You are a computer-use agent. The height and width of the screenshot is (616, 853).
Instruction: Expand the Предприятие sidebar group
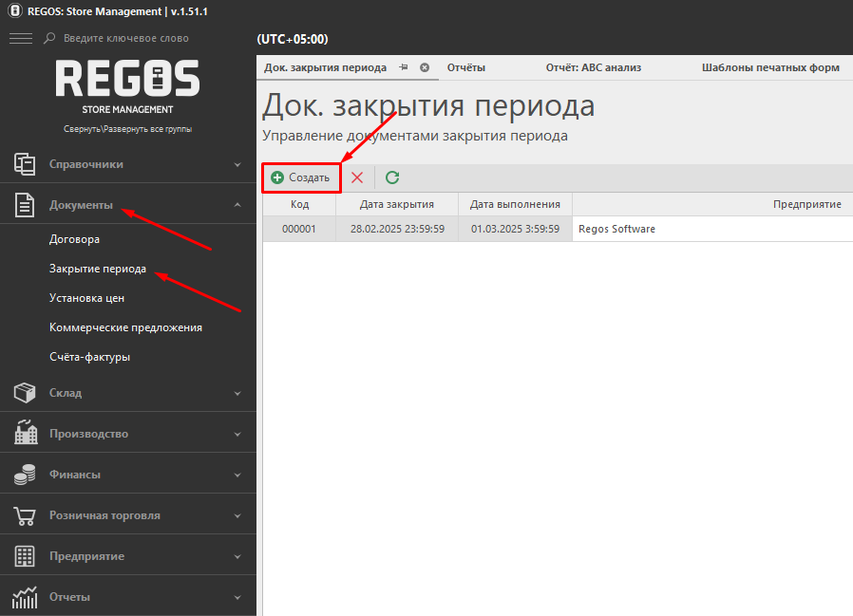point(237,556)
